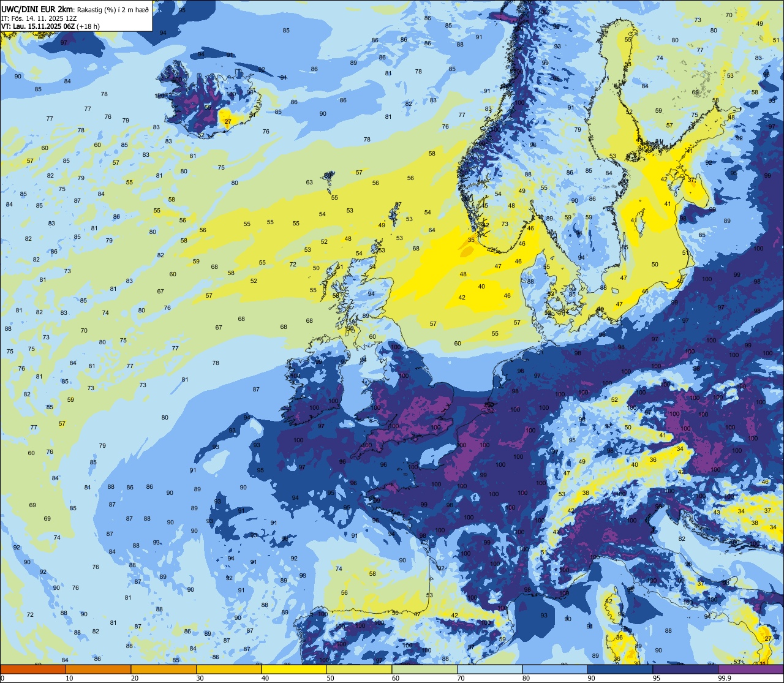Image resolution: width=784 pixels, height=683 pixels.
Task: Pick the 50–60 pale yellow legend swatch
Action: point(359,669)
